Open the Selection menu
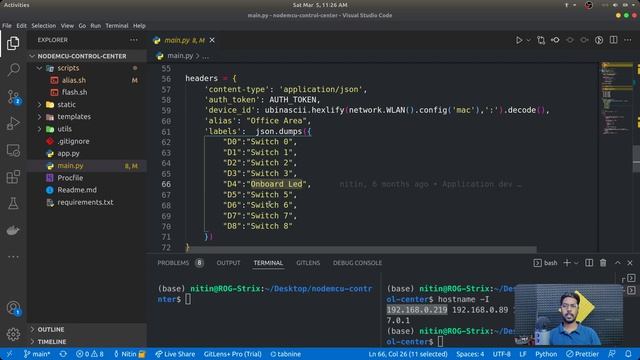 [x=44, y=25]
